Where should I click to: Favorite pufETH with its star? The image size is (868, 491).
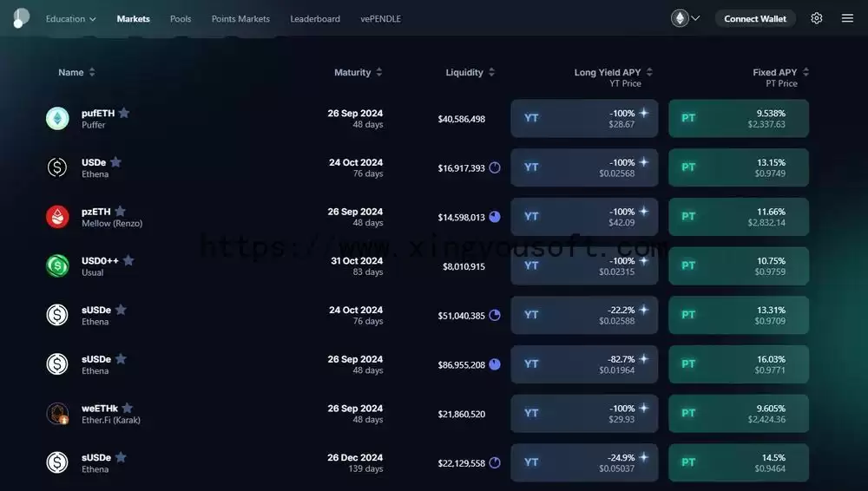pos(124,113)
